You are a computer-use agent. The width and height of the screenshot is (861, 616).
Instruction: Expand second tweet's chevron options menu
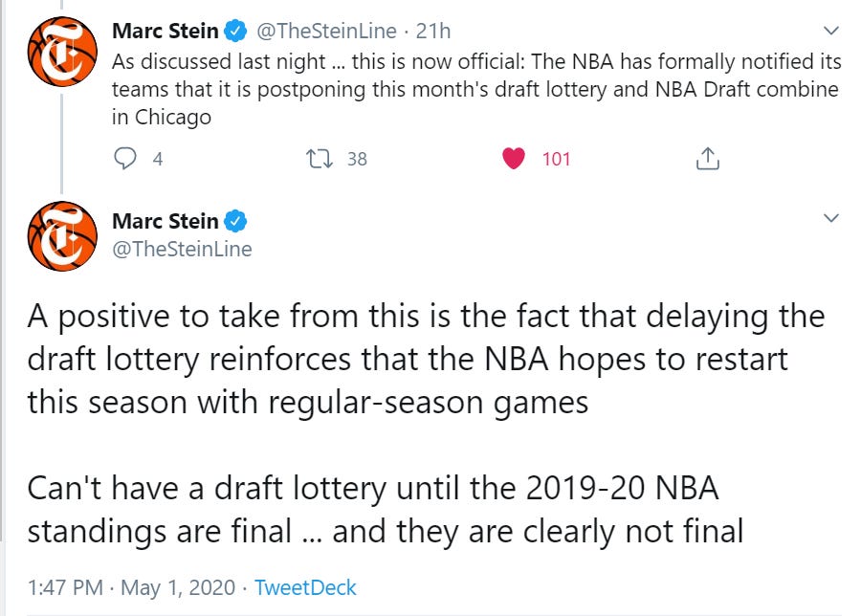831,218
